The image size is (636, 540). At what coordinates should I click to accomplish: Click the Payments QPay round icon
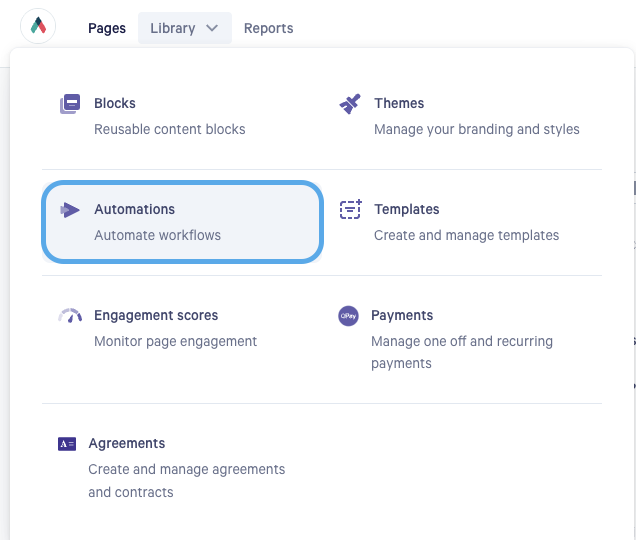pos(348,316)
